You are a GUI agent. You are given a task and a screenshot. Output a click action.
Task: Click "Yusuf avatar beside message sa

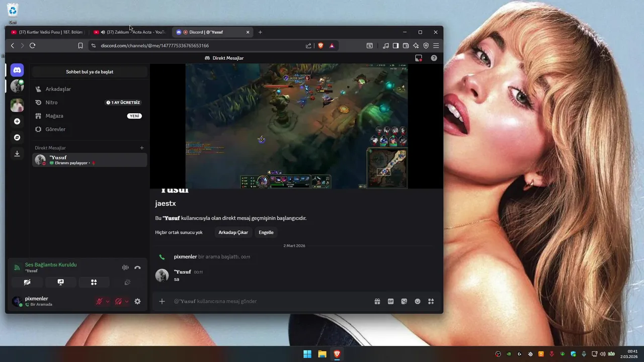(162, 275)
